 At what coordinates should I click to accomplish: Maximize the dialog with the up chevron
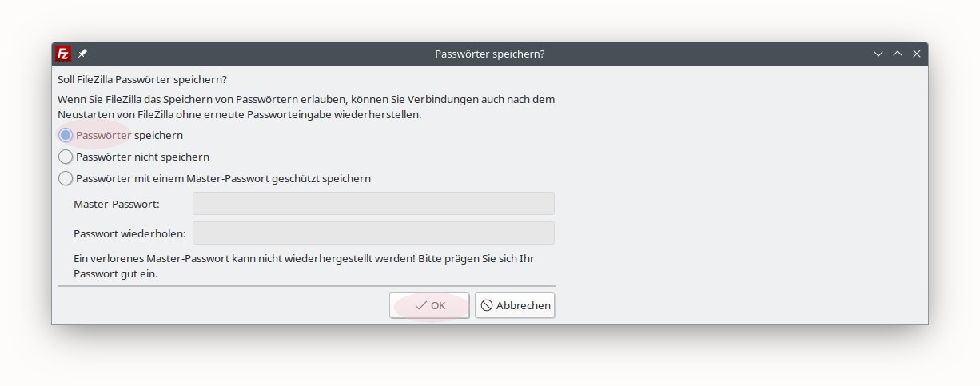click(898, 54)
